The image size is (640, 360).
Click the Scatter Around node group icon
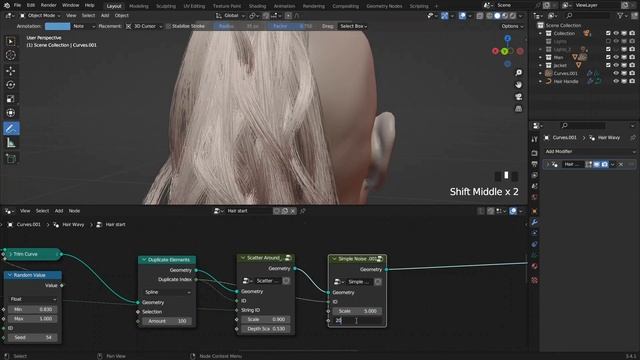288,258
